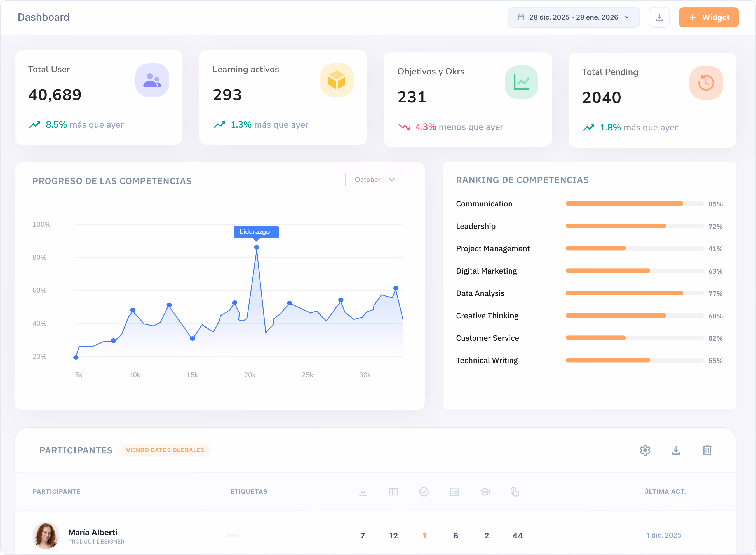Click the ETIQUETAS column header

tap(249, 491)
